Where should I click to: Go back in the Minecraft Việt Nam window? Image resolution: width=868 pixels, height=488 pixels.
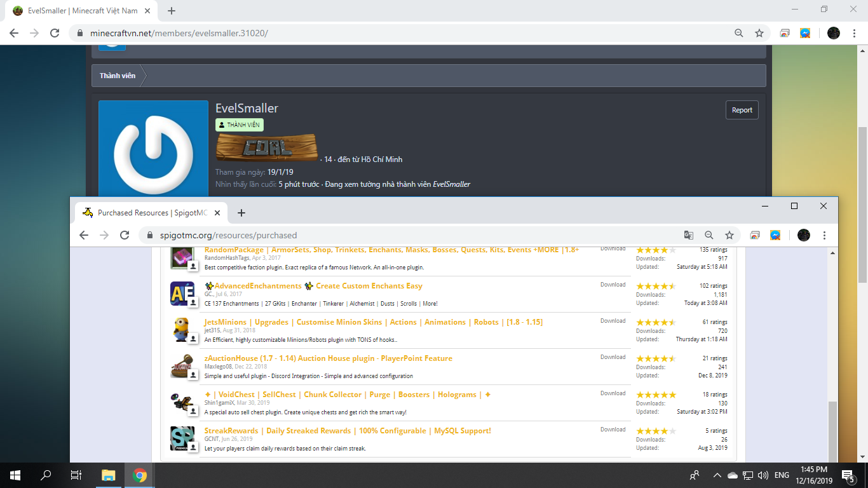tap(14, 33)
